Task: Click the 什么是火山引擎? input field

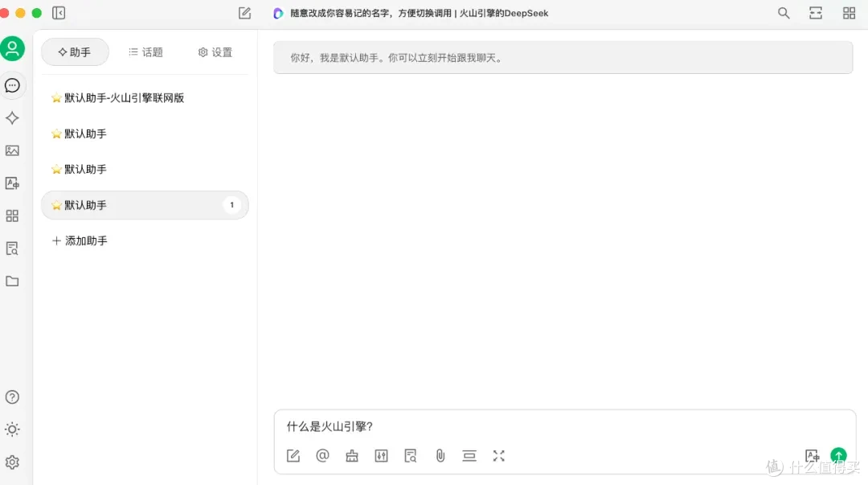Action: (x=565, y=426)
